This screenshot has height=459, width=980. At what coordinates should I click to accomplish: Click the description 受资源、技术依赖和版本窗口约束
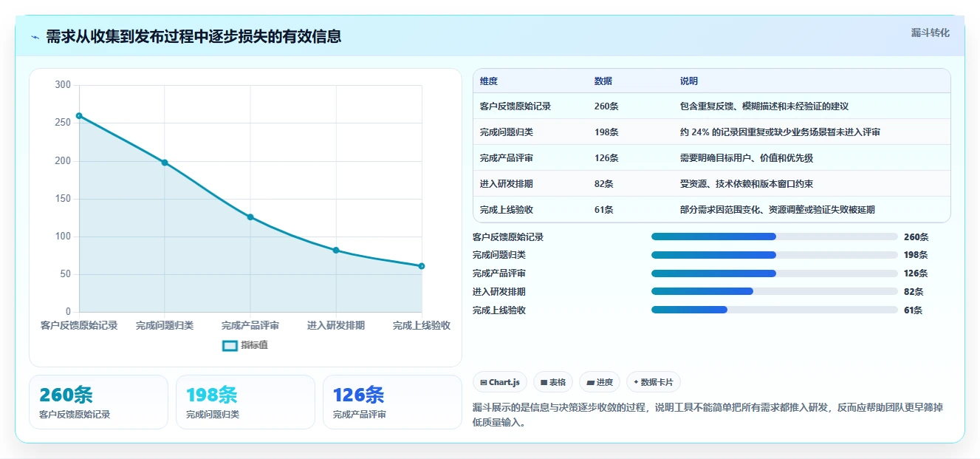[747, 184]
